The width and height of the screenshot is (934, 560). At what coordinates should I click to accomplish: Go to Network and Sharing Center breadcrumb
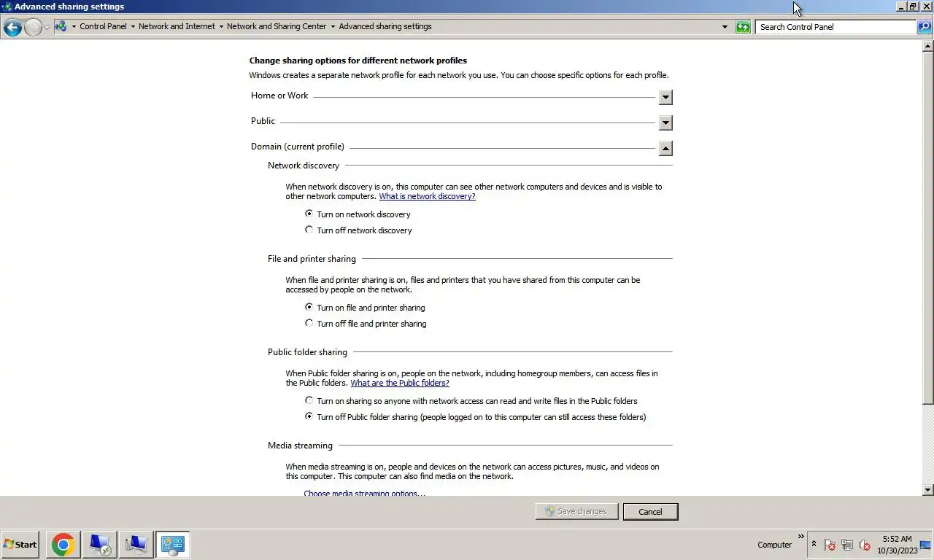coord(277,26)
